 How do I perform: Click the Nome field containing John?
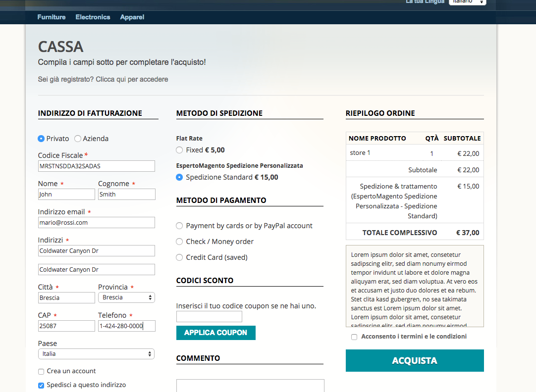click(x=66, y=195)
